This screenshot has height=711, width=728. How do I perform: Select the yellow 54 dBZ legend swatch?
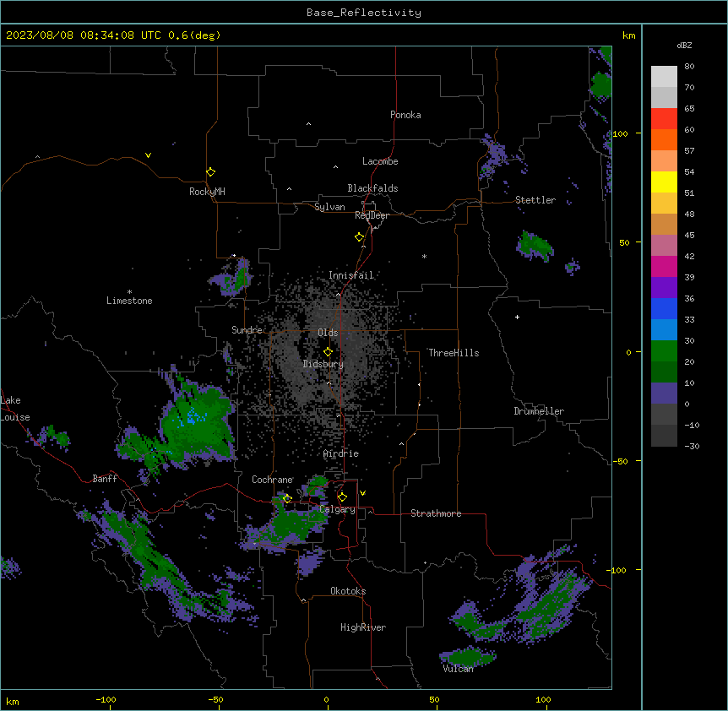click(x=664, y=182)
